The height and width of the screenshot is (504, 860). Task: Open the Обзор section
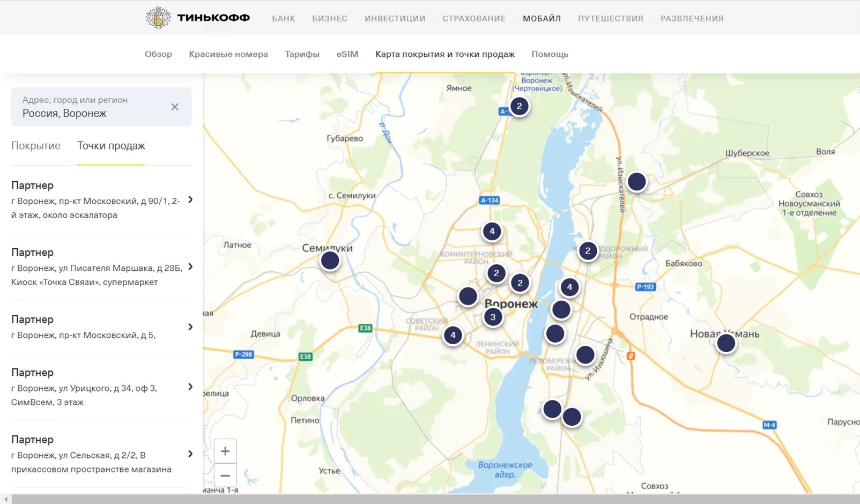click(158, 54)
